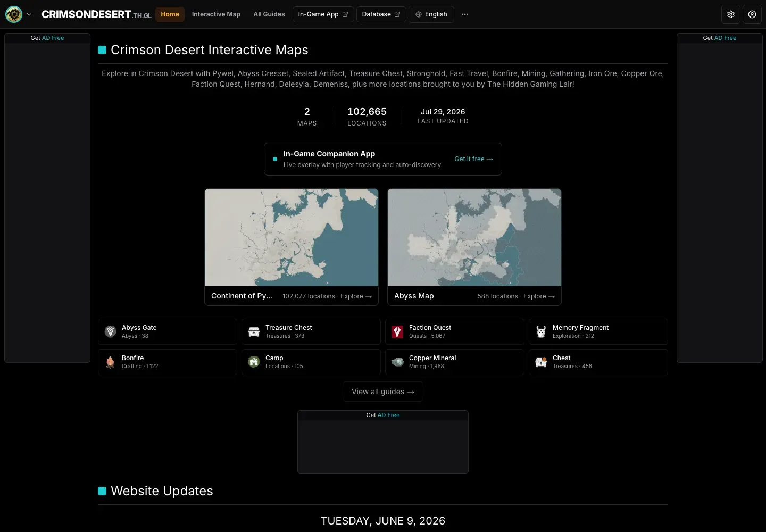Open the three-dots more menu
Viewport: 766px width, 532px height.
coord(465,14)
